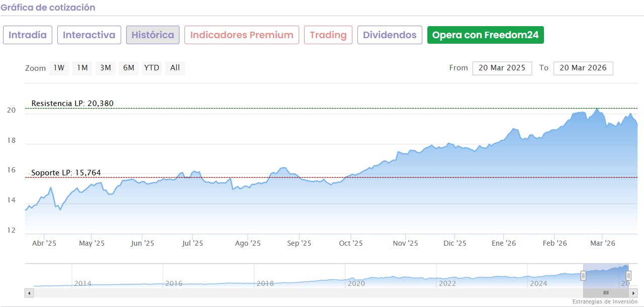The image size is (644, 307).
Task: Open Indicadores Premium
Action: point(242,35)
